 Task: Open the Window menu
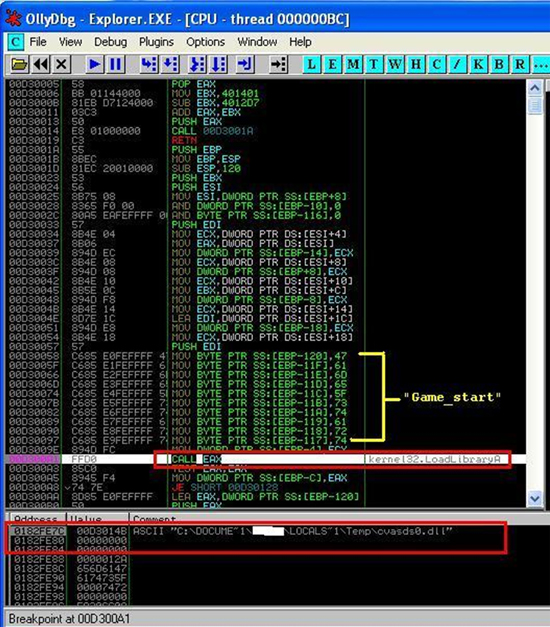[257, 42]
